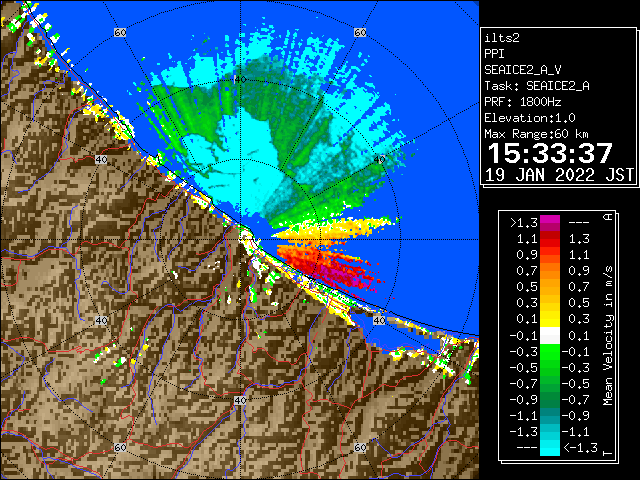Select the "60" range label at the lower-right land area
Image resolution: width=640 pixels, height=480 pixels.
360,447
